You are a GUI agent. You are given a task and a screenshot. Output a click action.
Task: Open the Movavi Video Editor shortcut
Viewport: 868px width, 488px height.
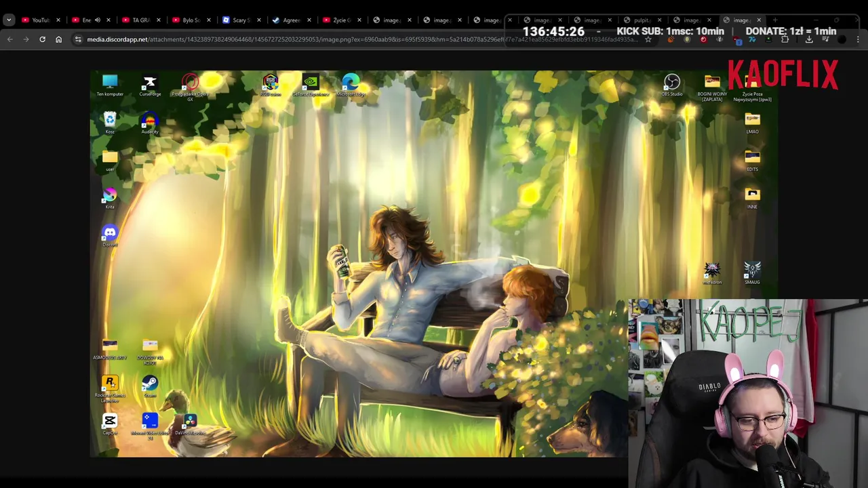pos(150,427)
